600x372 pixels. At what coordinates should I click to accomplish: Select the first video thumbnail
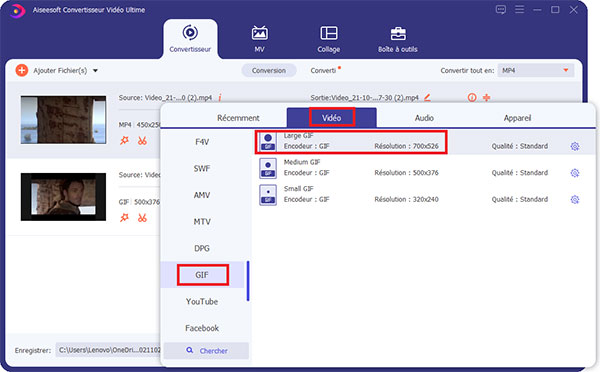click(64, 120)
